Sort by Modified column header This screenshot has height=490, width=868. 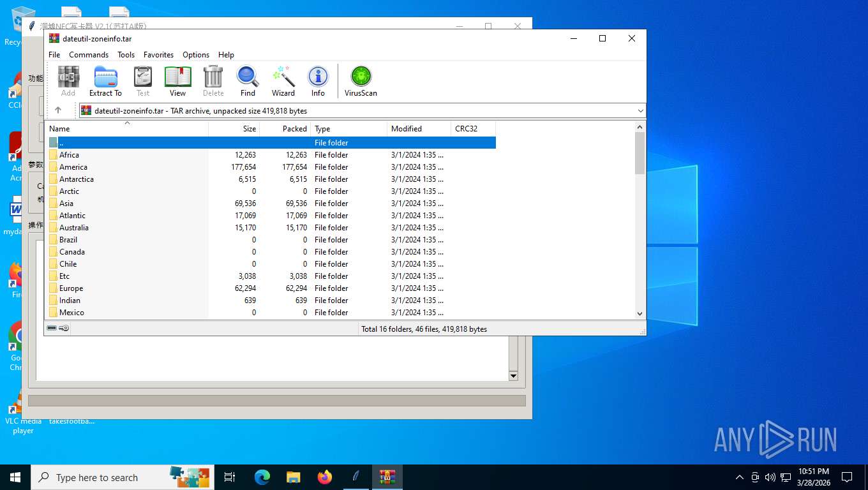[419, 129]
